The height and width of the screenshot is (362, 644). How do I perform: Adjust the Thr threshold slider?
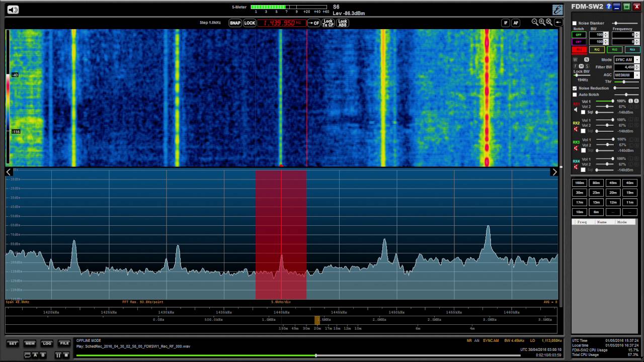[x=626, y=82]
